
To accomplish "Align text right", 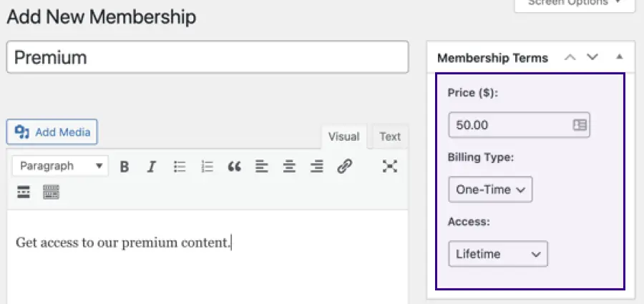I will pyautogui.click(x=317, y=167).
